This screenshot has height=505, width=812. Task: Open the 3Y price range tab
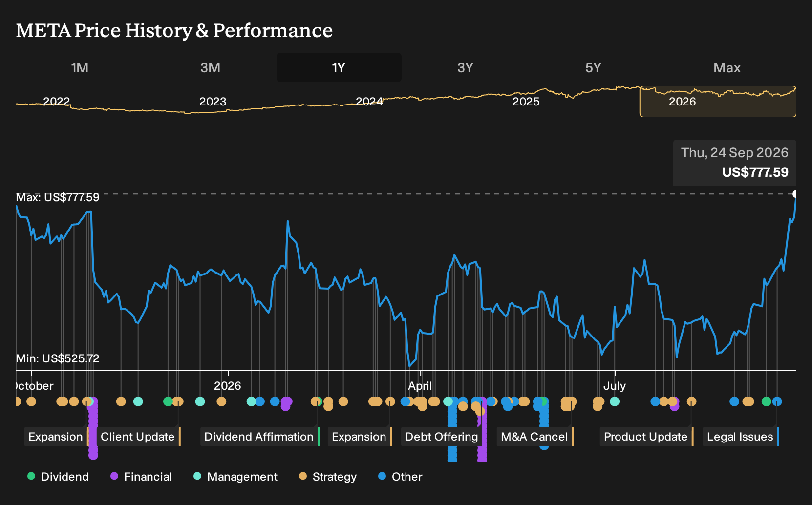click(465, 67)
